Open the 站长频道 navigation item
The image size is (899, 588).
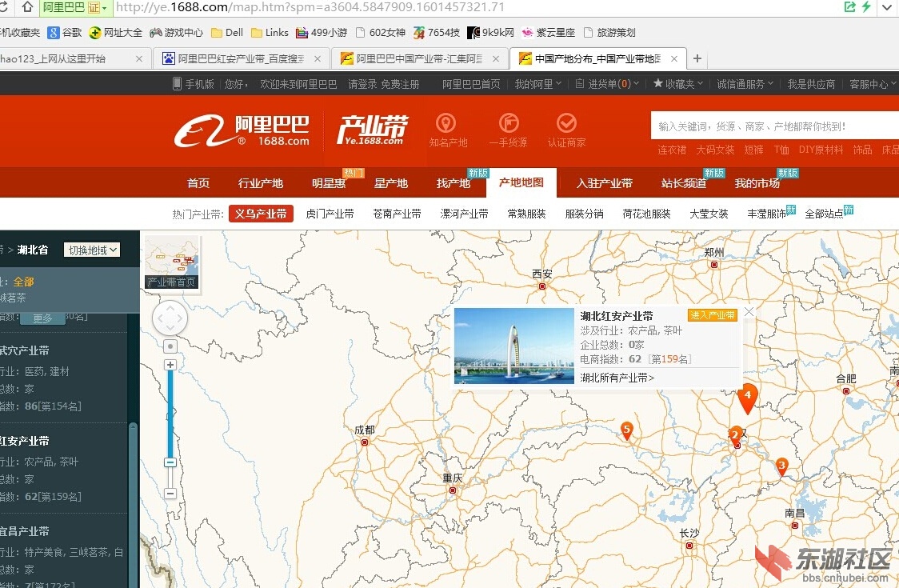683,183
